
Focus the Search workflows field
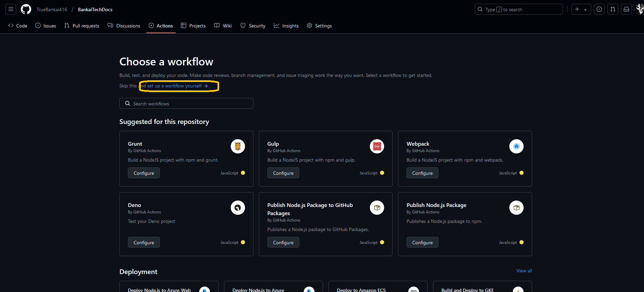tap(186, 104)
